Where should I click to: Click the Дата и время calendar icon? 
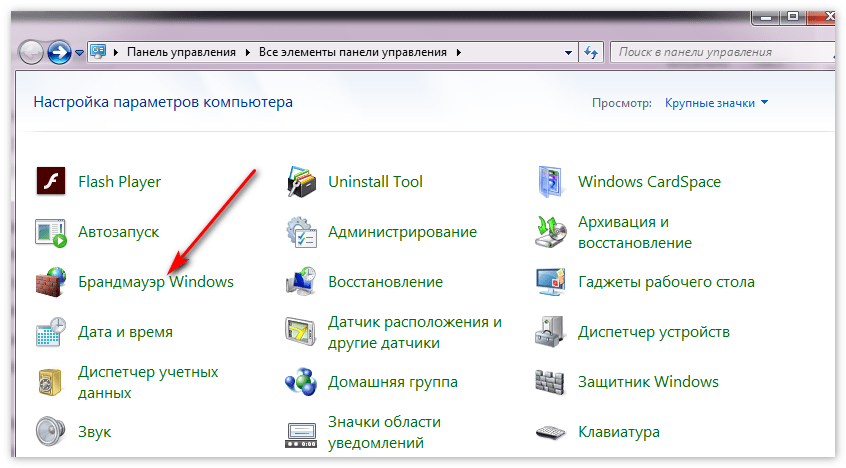[x=51, y=332]
